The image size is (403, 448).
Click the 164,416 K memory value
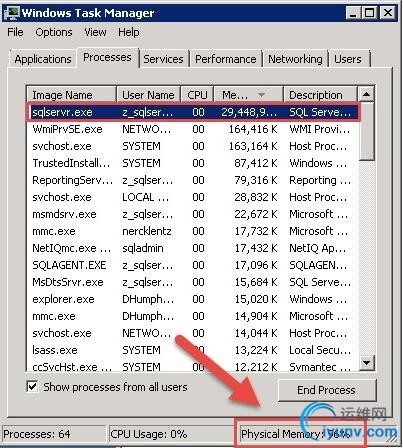click(x=253, y=129)
